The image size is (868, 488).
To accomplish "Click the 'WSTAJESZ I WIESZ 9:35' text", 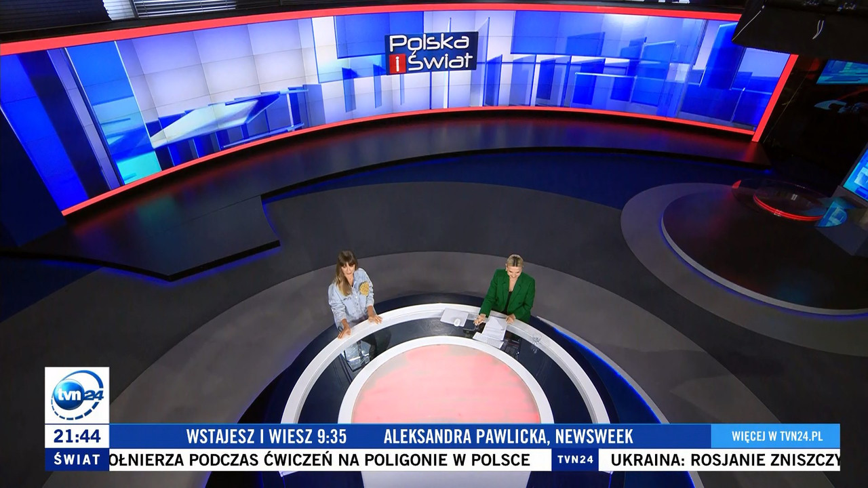I will tap(267, 436).
